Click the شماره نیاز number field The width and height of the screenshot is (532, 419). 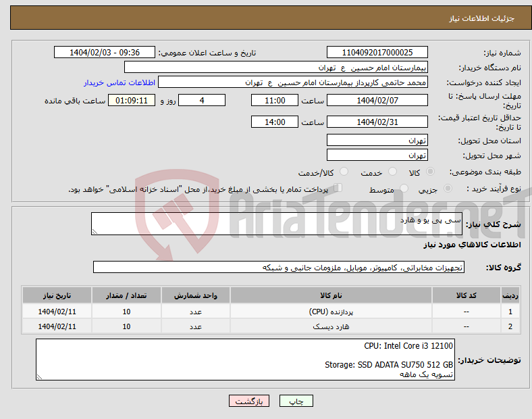(377, 52)
